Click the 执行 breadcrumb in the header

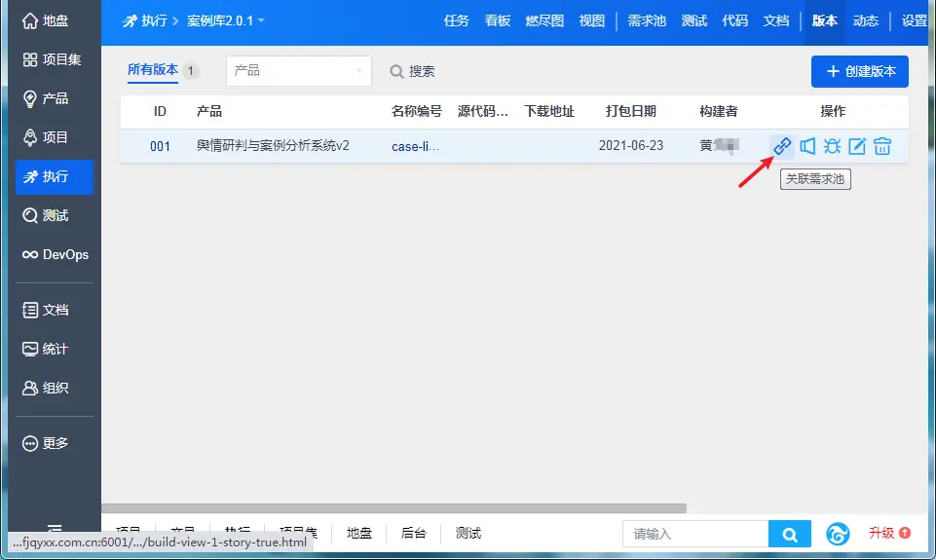(x=145, y=20)
